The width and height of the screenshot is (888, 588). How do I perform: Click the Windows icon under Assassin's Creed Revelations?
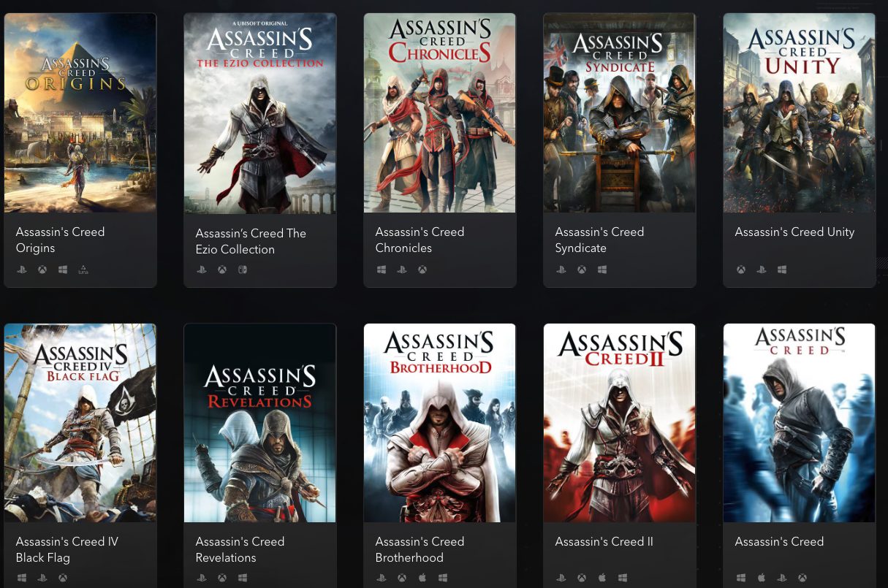click(x=243, y=579)
